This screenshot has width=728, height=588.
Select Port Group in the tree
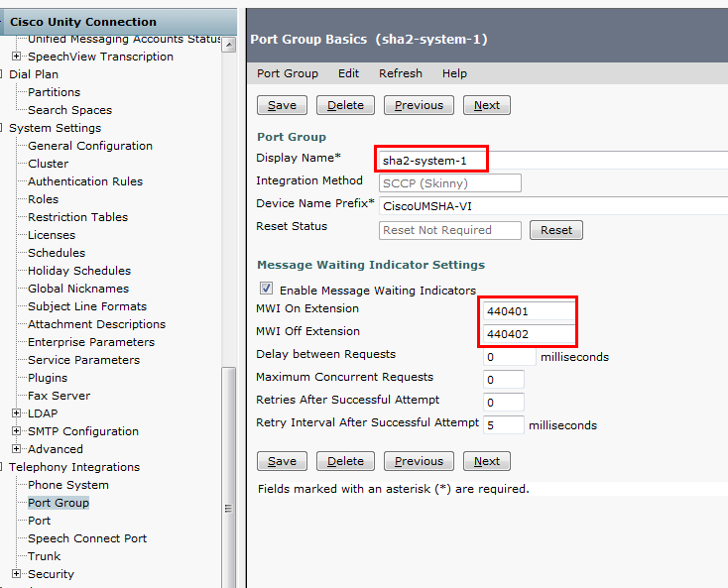point(59,503)
